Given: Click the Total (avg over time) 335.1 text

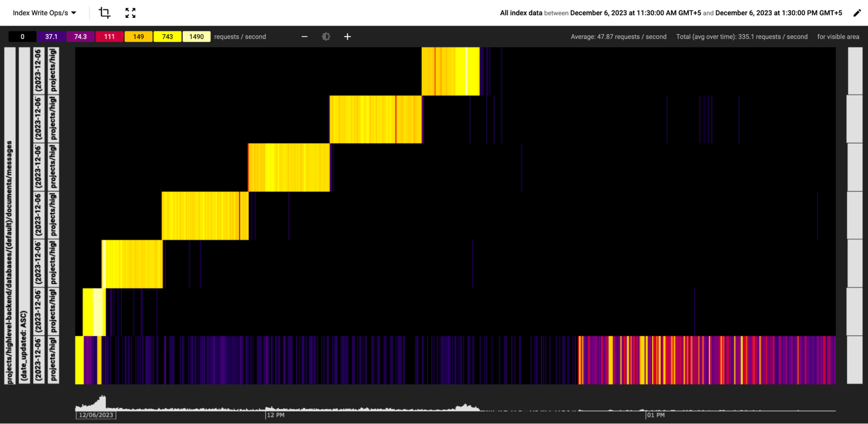Looking at the screenshot, I should 742,37.
